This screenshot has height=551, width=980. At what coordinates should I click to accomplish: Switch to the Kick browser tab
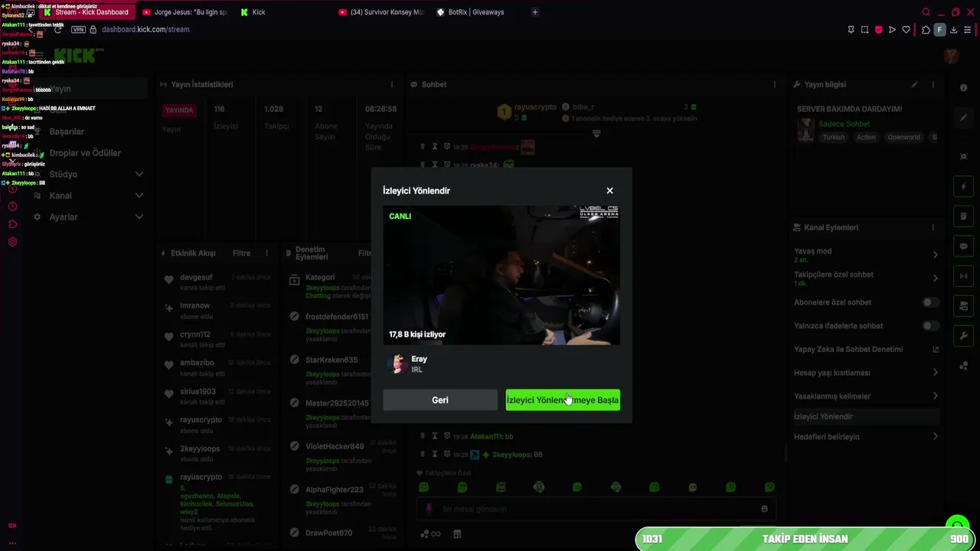253,12
